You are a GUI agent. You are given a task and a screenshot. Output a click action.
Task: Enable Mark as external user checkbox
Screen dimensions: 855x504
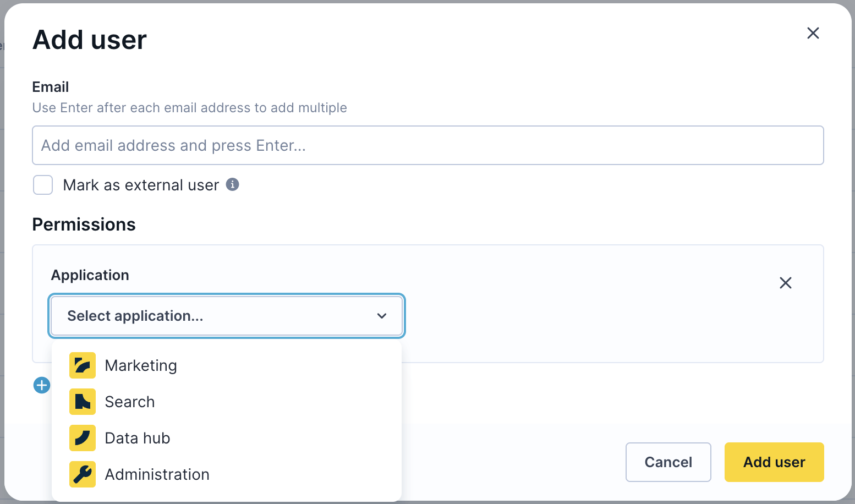43,185
